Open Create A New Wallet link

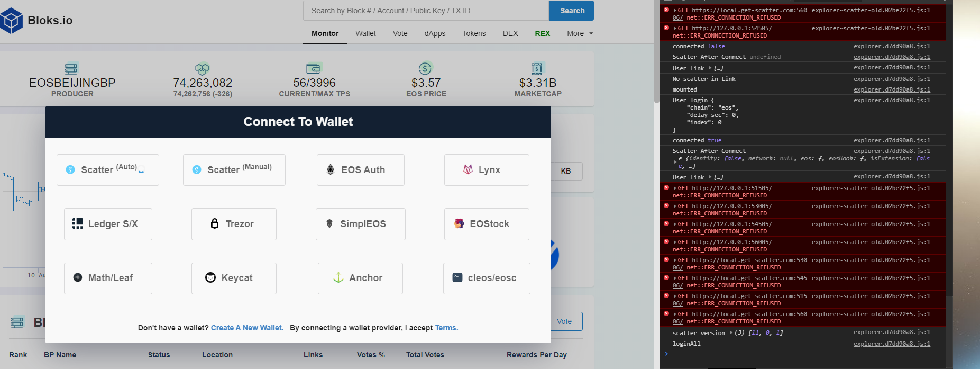click(247, 328)
